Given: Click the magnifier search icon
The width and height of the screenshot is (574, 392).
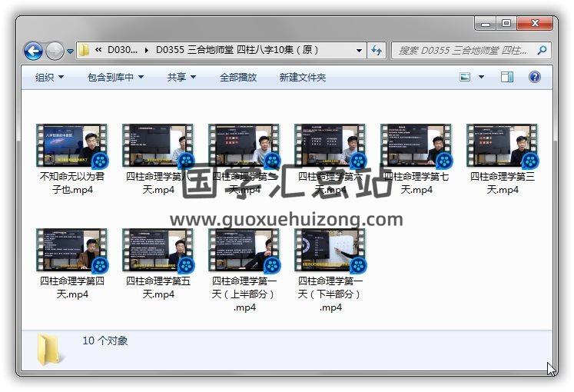Looking at the screenshot, I should tap(542, 50).
